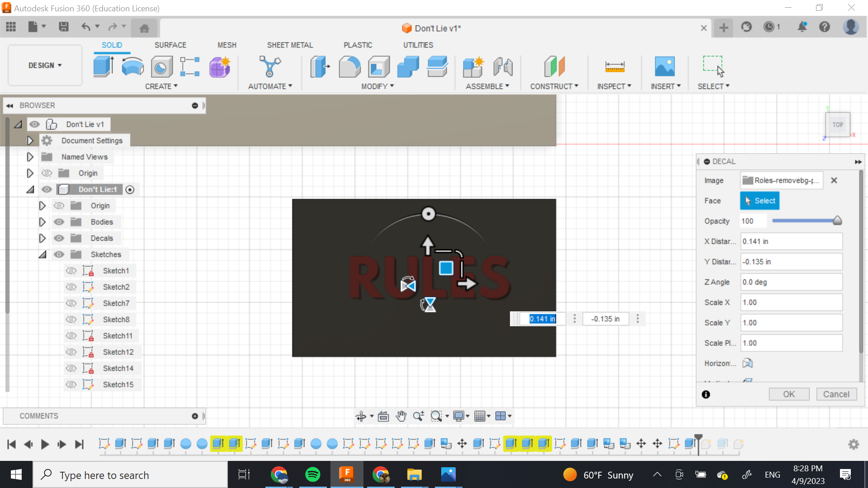
Task: Open the Measure inspect tool
Action: [x=614, y=66]
